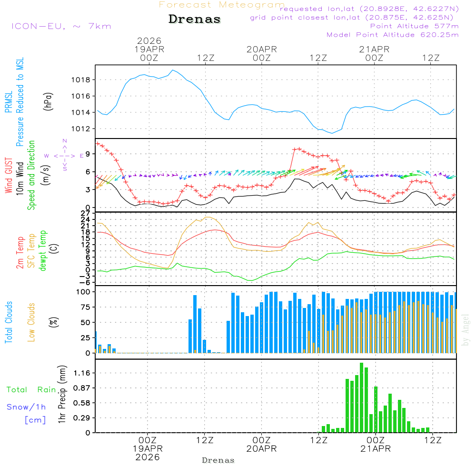Click the wind direction compass rose

(x=64, y=155)
